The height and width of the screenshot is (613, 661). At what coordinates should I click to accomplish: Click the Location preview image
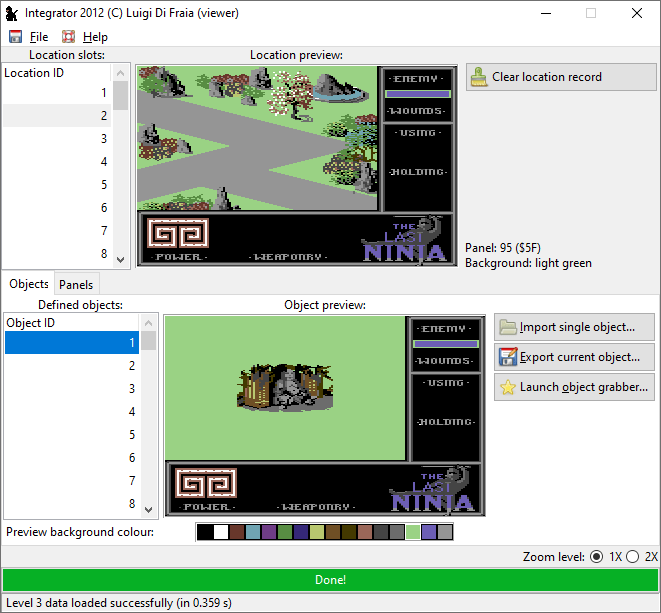(x=258, y=138)
